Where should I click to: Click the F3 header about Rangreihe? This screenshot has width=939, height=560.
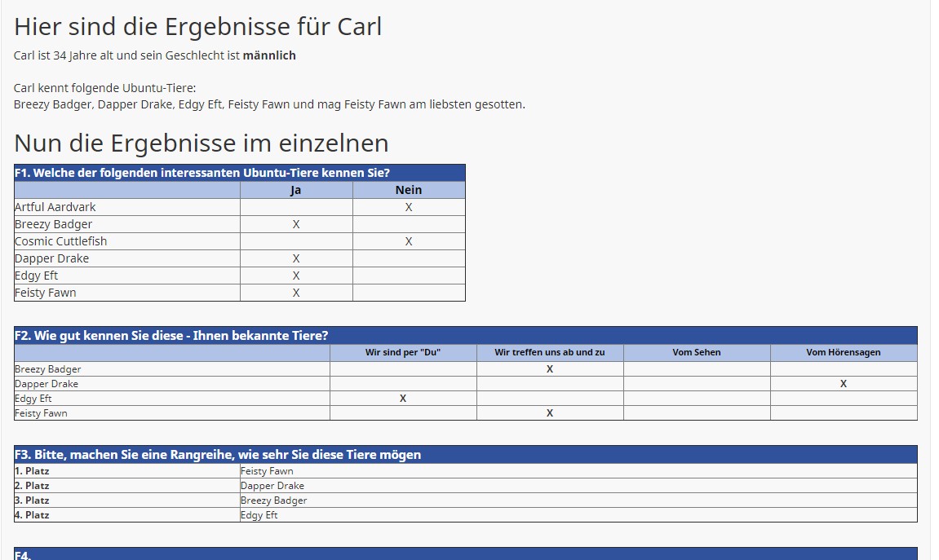point(465,455)
